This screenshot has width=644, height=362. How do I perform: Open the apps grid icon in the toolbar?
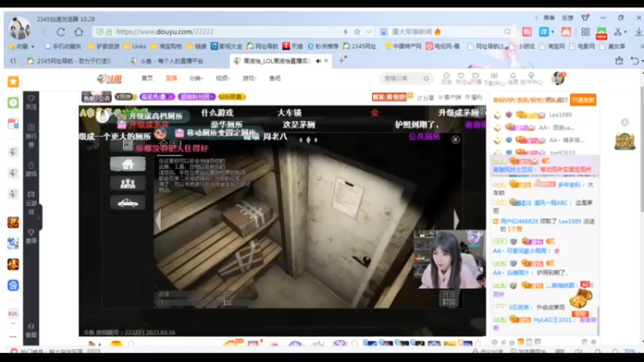[x=585, y=31]
